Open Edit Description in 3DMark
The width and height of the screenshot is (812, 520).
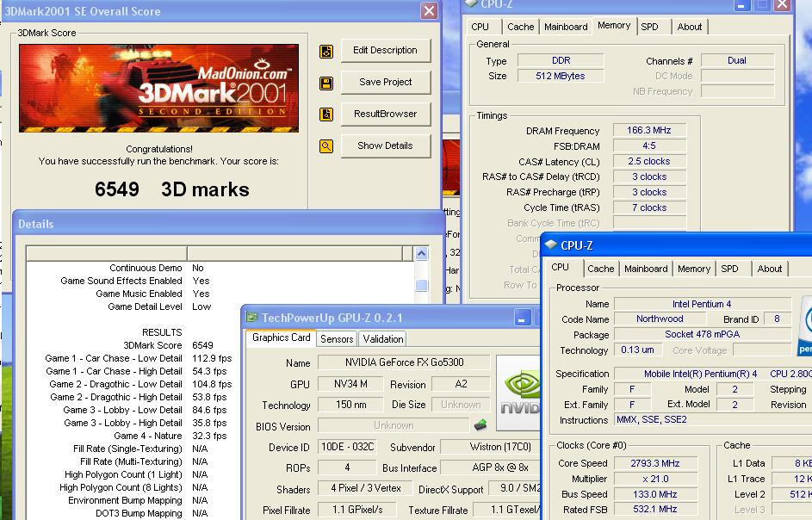click(385, 50)
